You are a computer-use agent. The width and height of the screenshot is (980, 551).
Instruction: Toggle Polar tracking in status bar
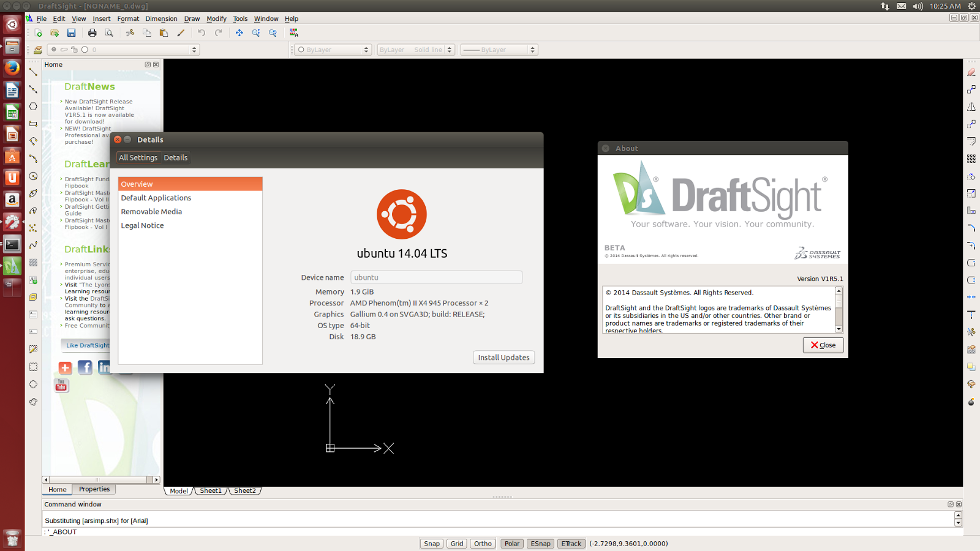512,544
